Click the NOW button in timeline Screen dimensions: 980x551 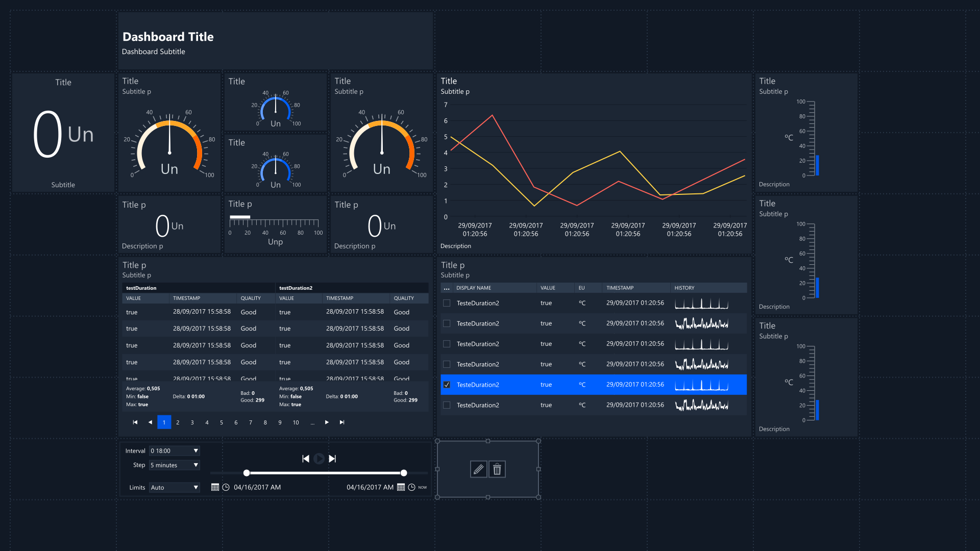423,487
